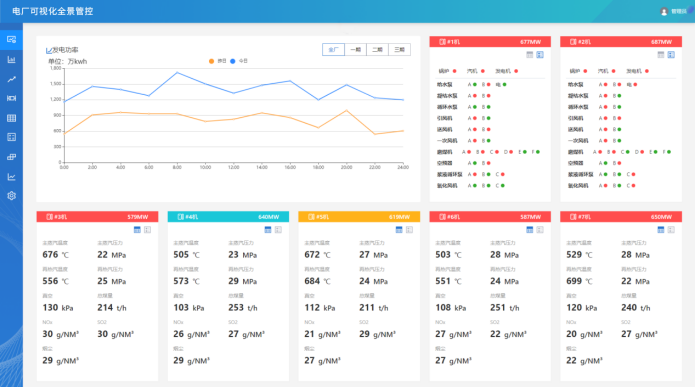Screen dimensions: 695x387
Task: Click the 214 t/h reading
Action: [112, 308]
